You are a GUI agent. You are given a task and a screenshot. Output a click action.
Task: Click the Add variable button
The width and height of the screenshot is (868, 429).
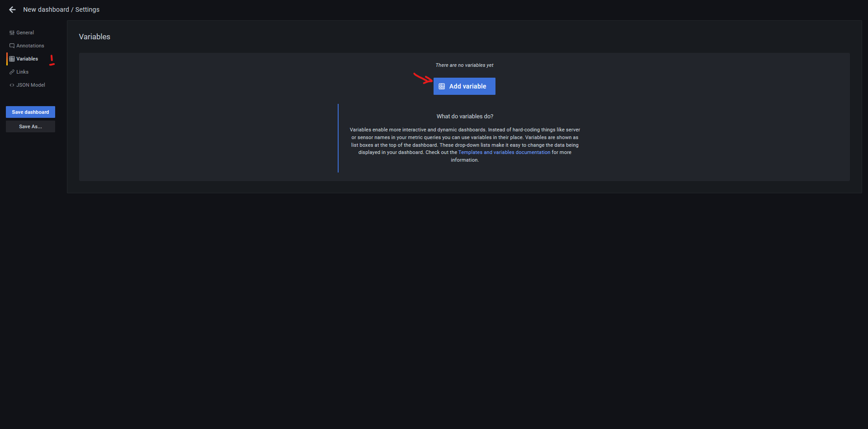pos(464,86)
